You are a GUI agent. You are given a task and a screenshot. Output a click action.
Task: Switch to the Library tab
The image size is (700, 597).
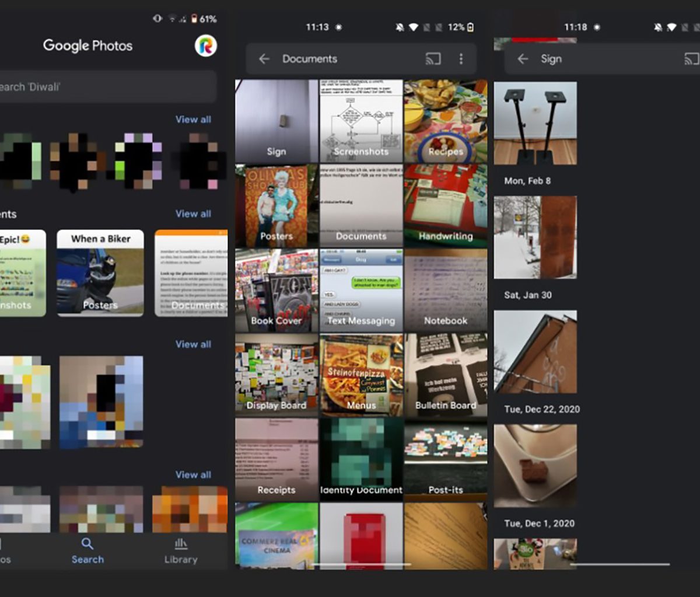pyautogui.click(x=181, y=559)
